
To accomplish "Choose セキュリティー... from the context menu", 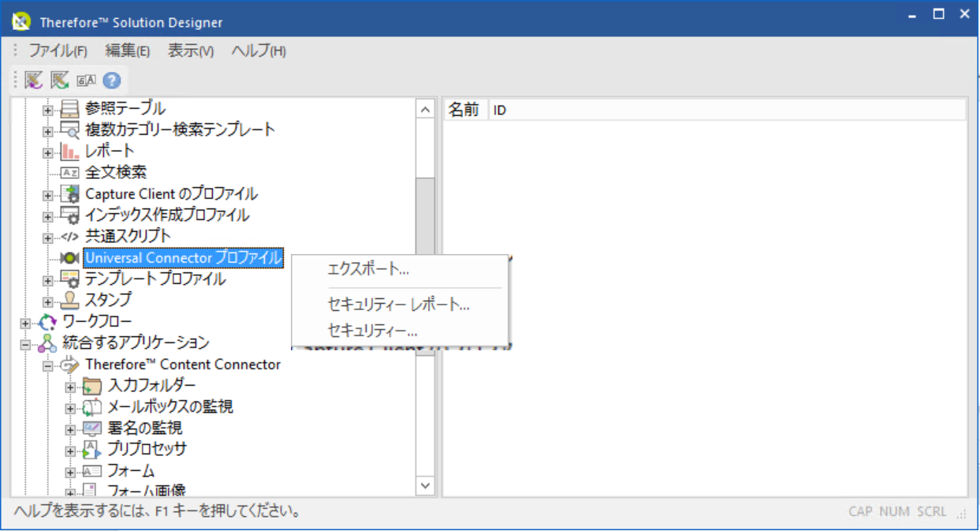I will tap(373, 331).
